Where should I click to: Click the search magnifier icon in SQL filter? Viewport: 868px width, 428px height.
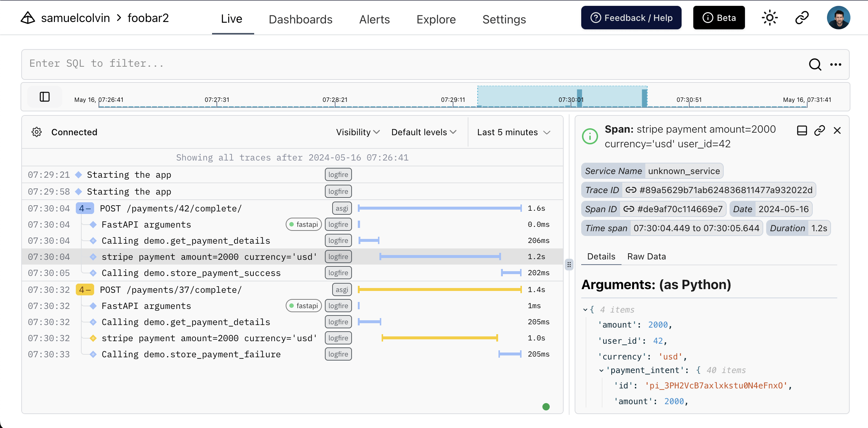(815, 64)
